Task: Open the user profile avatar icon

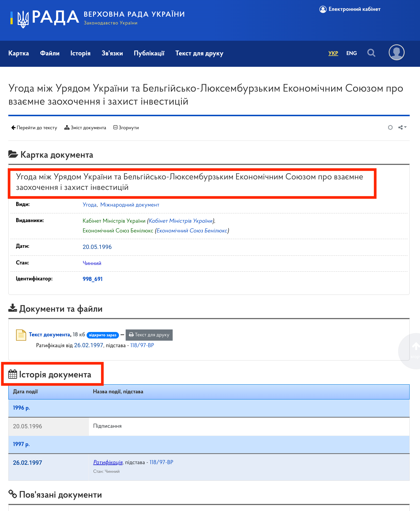Action: [396, 52]
